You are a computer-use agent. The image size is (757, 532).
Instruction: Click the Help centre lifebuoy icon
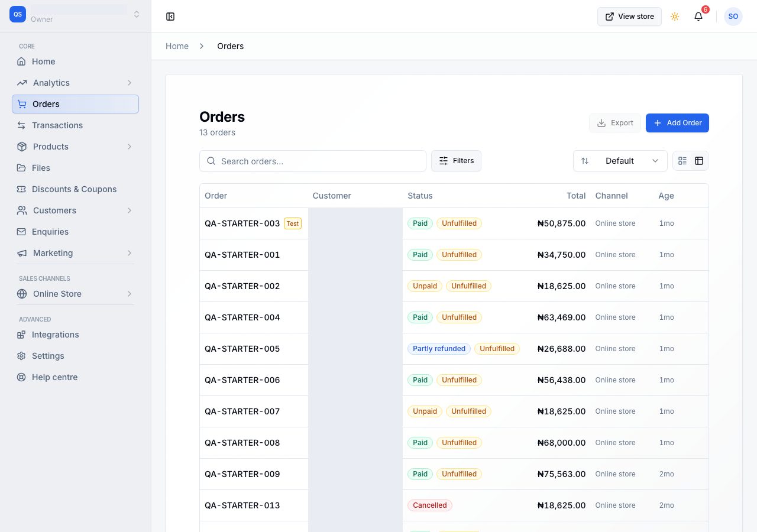[x=21, y=377]
